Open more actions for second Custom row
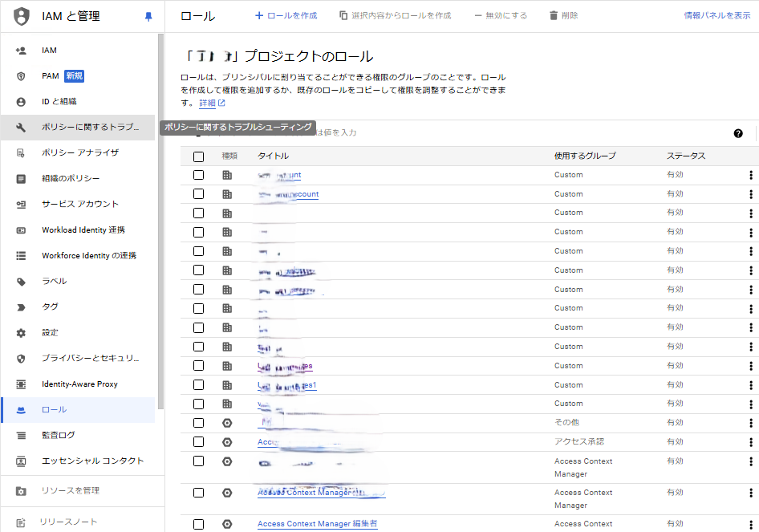759x532 pixels. 751,193
